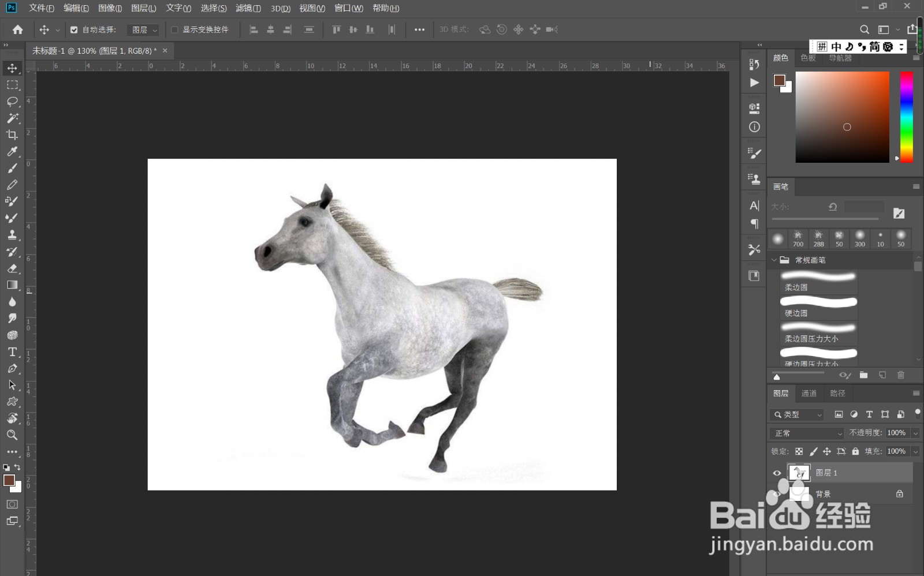Image resolution: width=924 pixels, height=576 pixels.
Task: Switch to the 通道 tab
Action: (809, 393)
